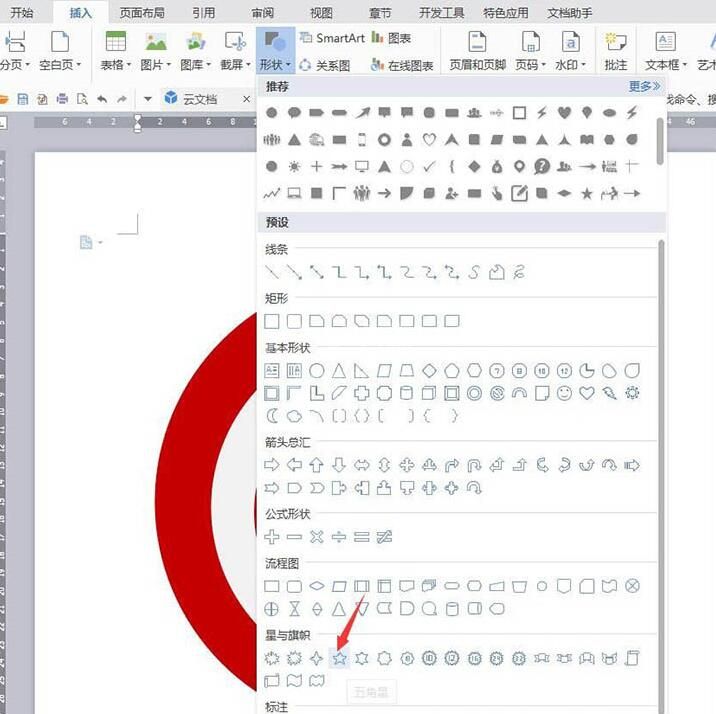The image size is (716, 714).
Task: Select the cube basic shape
Action: (x=429, y=393)
